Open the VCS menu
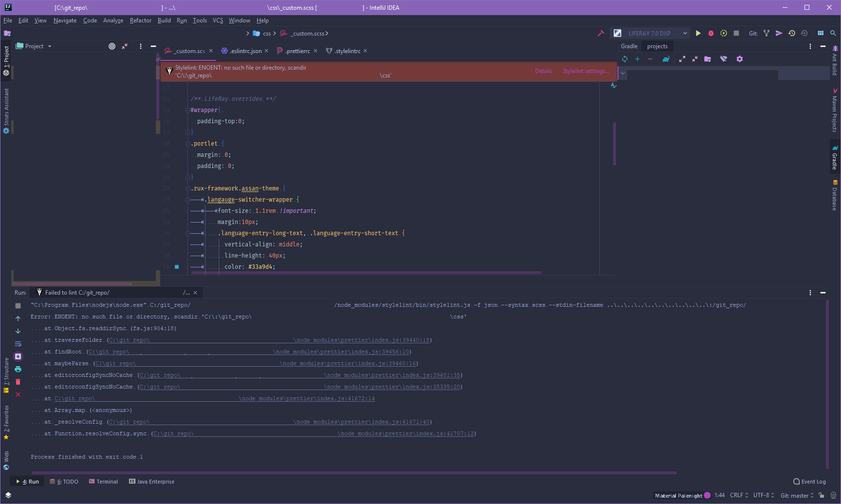The height and width of the screenshot is (504, 841). coord(218,20)
